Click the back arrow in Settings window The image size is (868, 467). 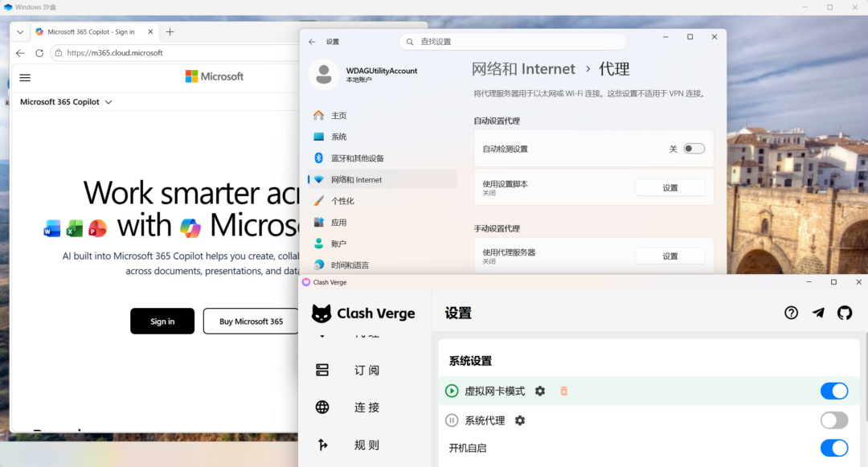coord(312,42)
